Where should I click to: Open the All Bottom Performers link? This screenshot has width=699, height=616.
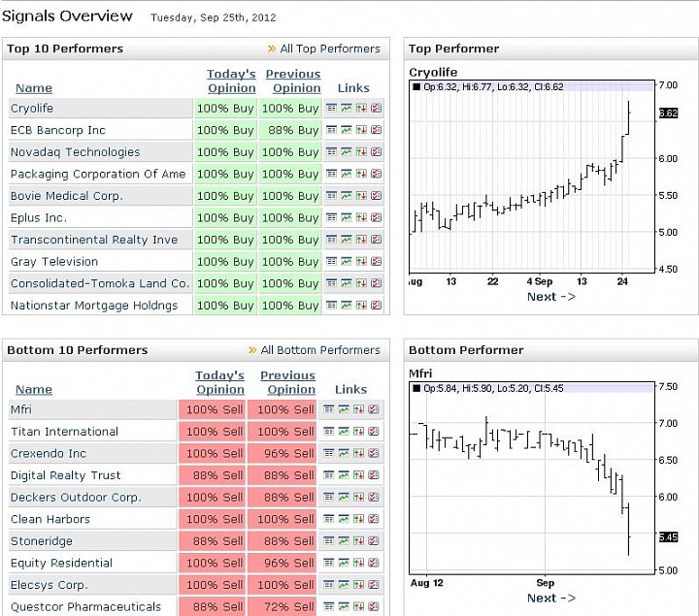click(320, 350)
